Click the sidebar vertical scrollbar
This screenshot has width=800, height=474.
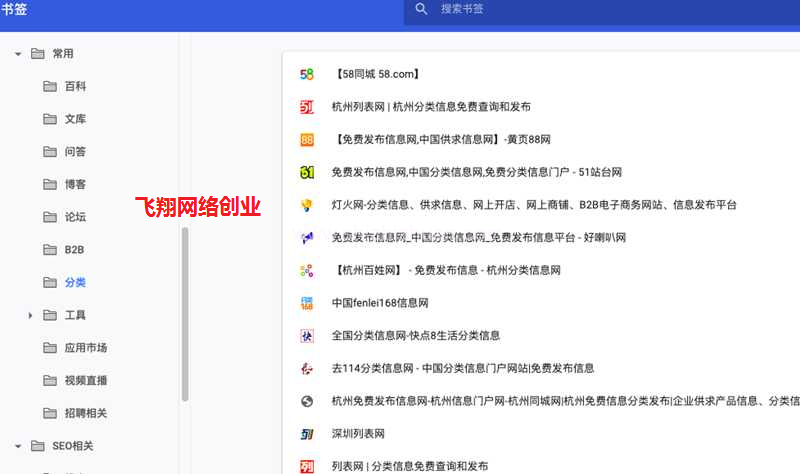[x=185, y=314]
